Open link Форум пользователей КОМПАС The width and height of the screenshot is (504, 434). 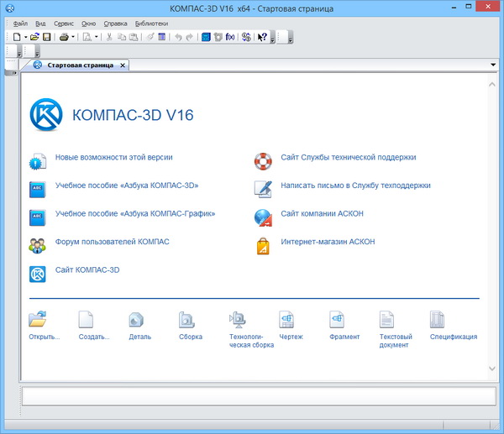coord(112,242)
